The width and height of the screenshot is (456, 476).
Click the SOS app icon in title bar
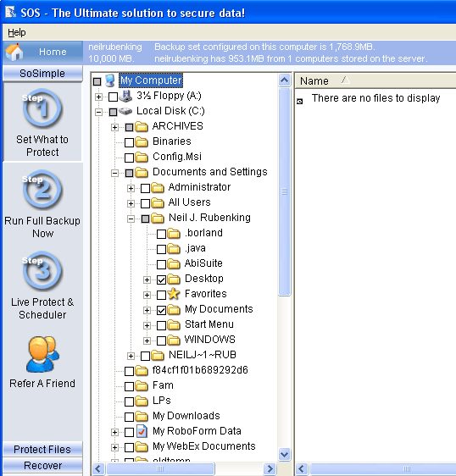pyautogui.click(x=11, y=12)
